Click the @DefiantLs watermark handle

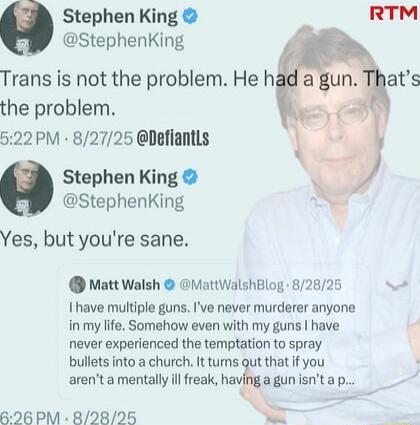tap(173, 138)
